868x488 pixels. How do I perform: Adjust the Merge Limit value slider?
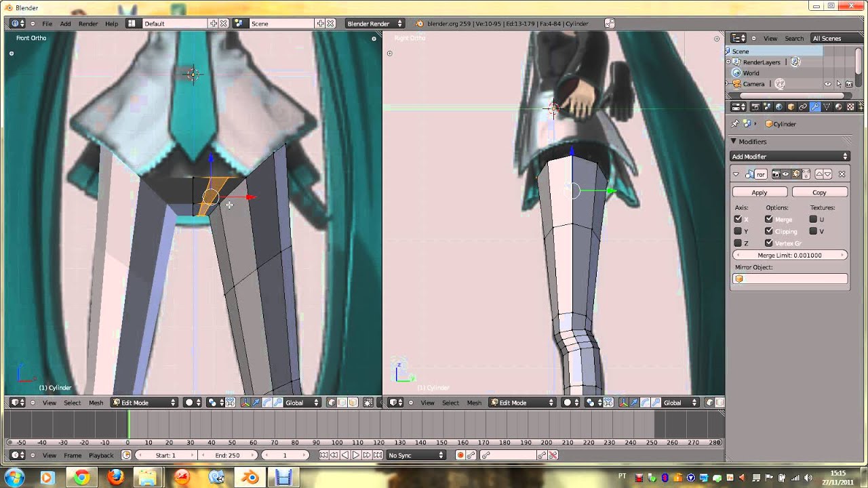tap(790, 256)
